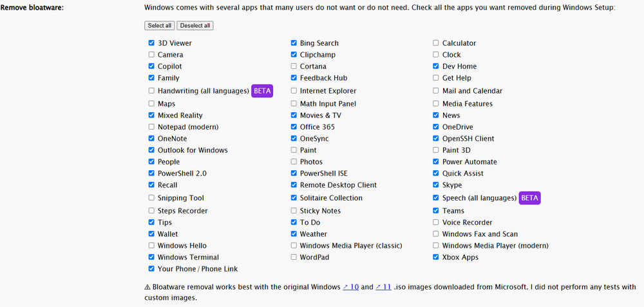
Task: Check the Calculator checkbox
Action: tap(436, 43)
